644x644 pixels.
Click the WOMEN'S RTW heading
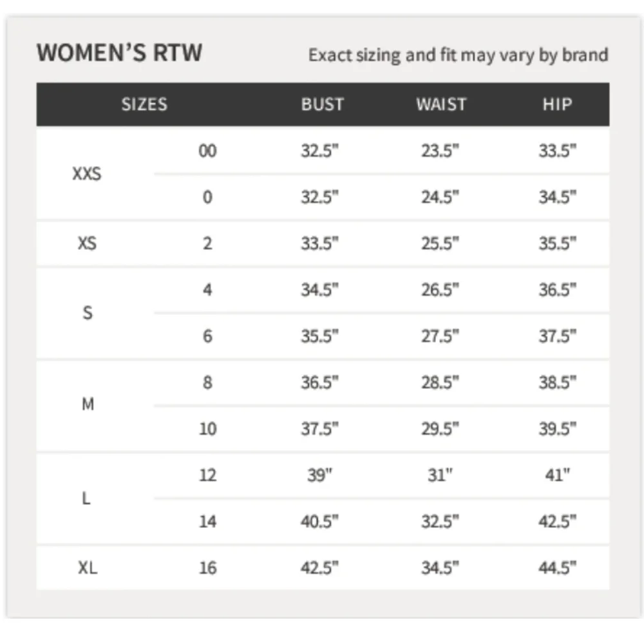(119, 53)
